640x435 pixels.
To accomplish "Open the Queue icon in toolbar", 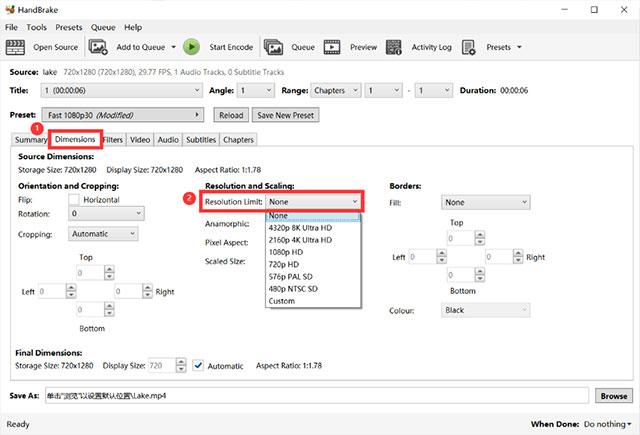I will [x=273, y=47].
